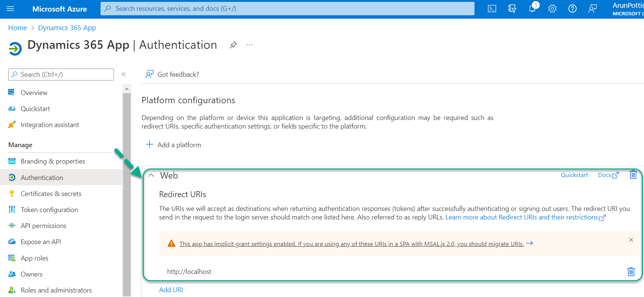Open Cloud Shell from the top bar
Screen dimensions: 644x297
click(492, 9)
